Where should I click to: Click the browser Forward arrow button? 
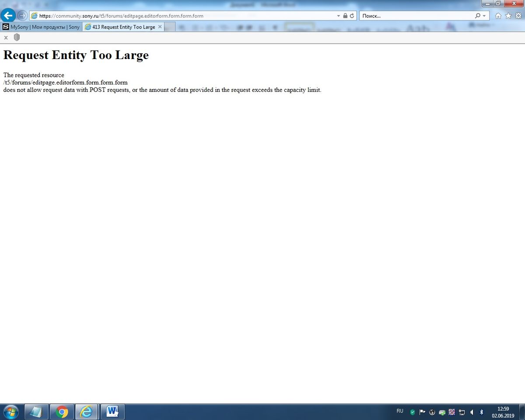coord(22,16)
